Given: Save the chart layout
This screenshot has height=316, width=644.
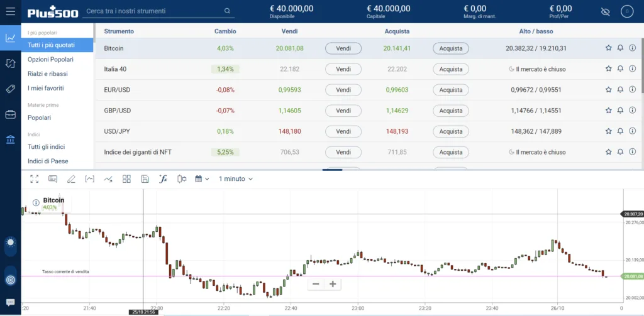Looking at the screenshot, I should (x=145, y=179).
